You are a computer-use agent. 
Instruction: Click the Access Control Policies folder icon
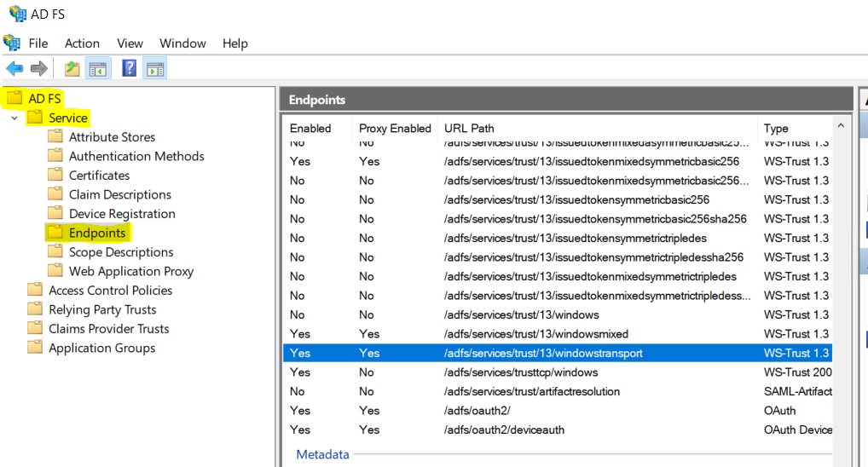tap(35, 290)
